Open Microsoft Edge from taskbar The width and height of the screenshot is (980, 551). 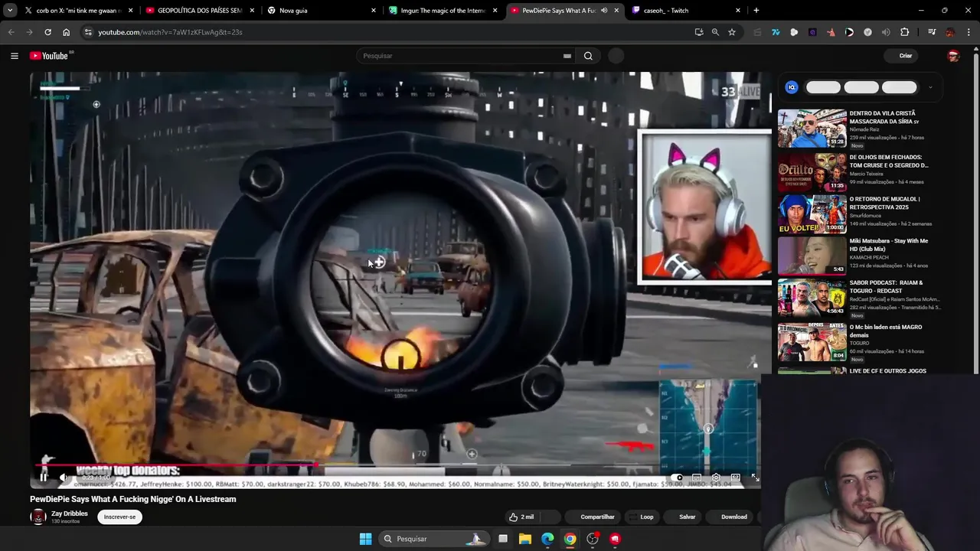tap(547, 539)
